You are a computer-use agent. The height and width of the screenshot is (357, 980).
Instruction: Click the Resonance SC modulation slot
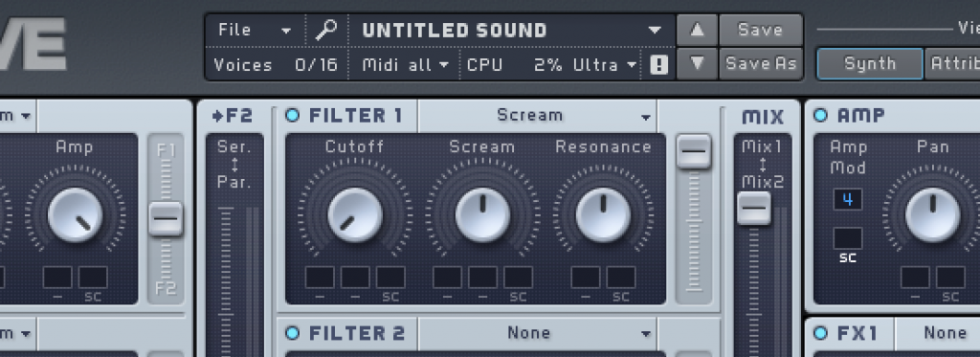[620, 278]
